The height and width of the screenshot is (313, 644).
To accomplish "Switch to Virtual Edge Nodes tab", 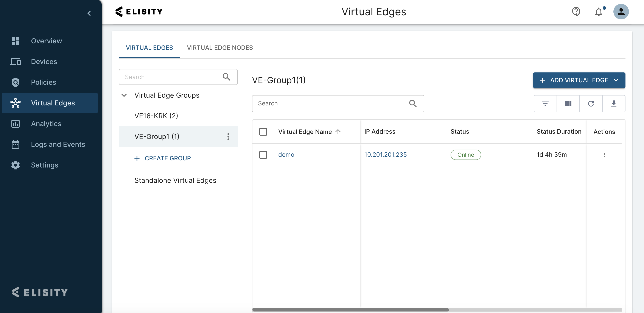I will [220, 48].
